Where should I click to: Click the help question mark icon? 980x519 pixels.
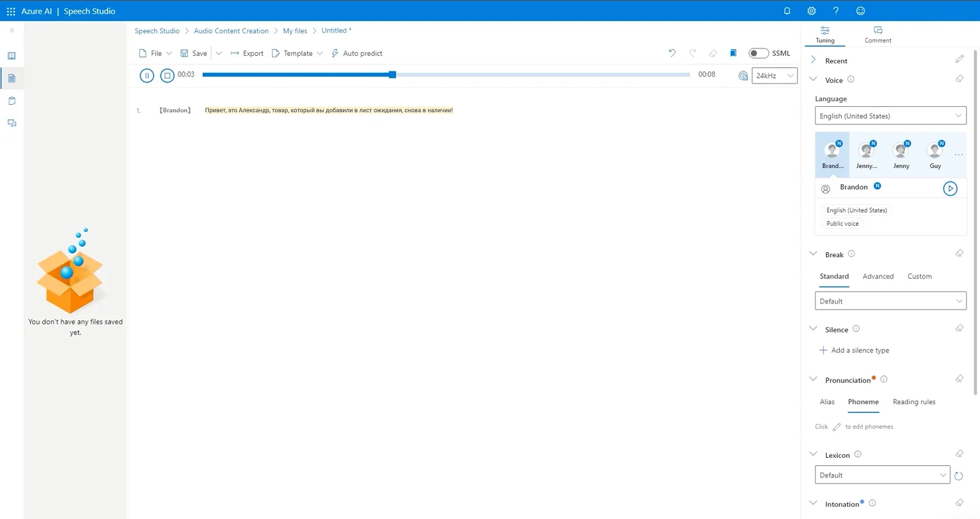[x=836, y=11]
